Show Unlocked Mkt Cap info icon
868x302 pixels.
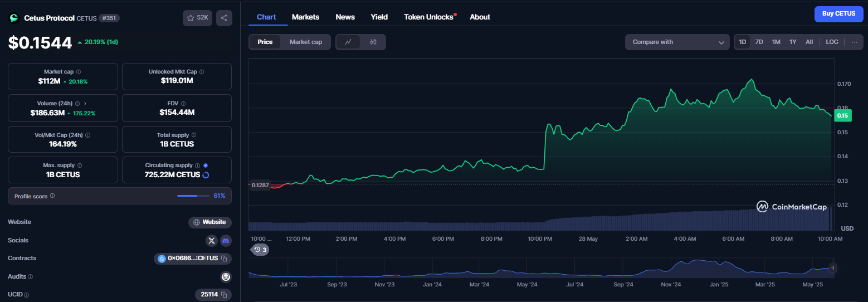click(202, 72)
